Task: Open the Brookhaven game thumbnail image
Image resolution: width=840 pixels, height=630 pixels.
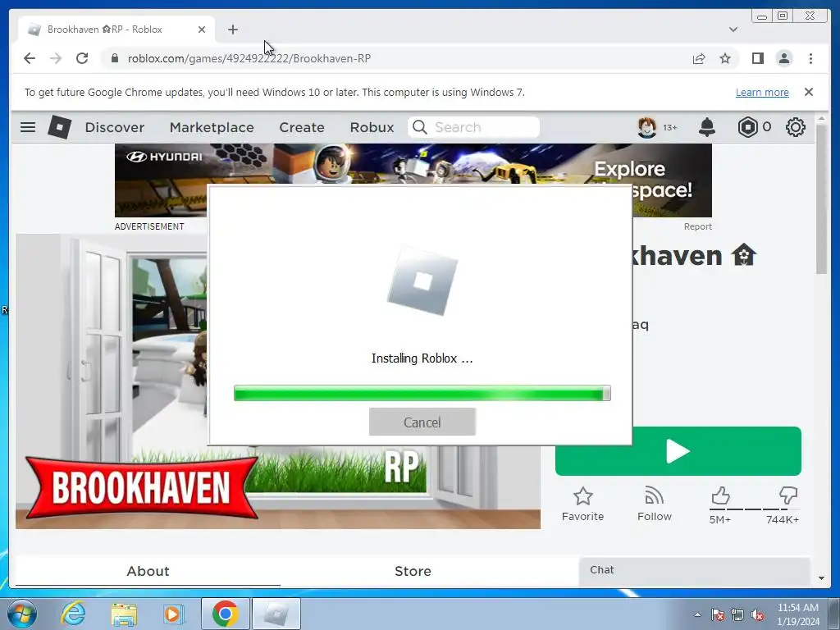Action: [112, 381]
